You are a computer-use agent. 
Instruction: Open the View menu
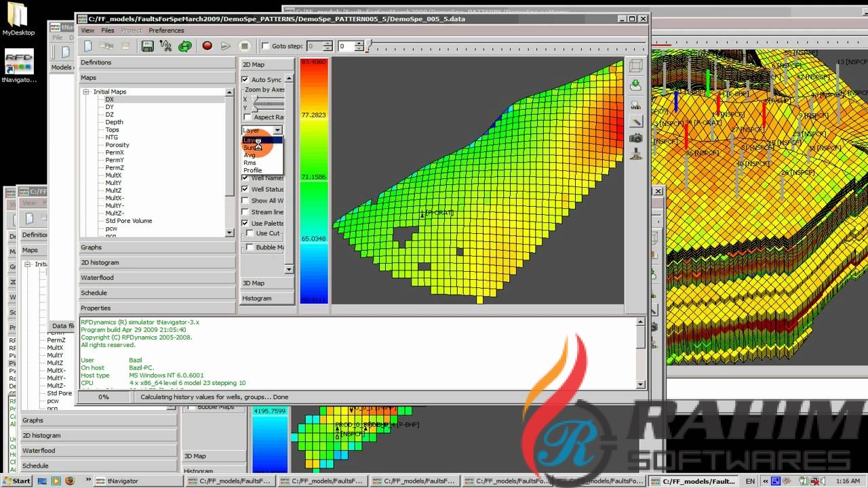88,30
